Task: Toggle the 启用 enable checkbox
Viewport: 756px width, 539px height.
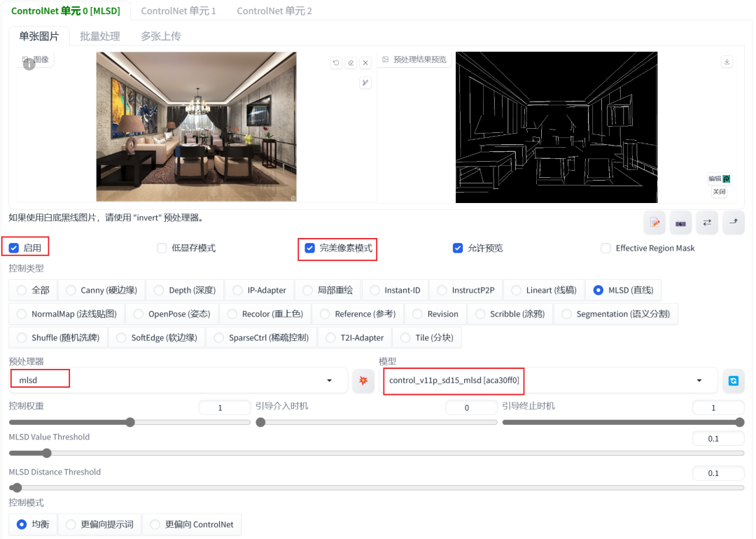Action: click(x=13, y=248)
